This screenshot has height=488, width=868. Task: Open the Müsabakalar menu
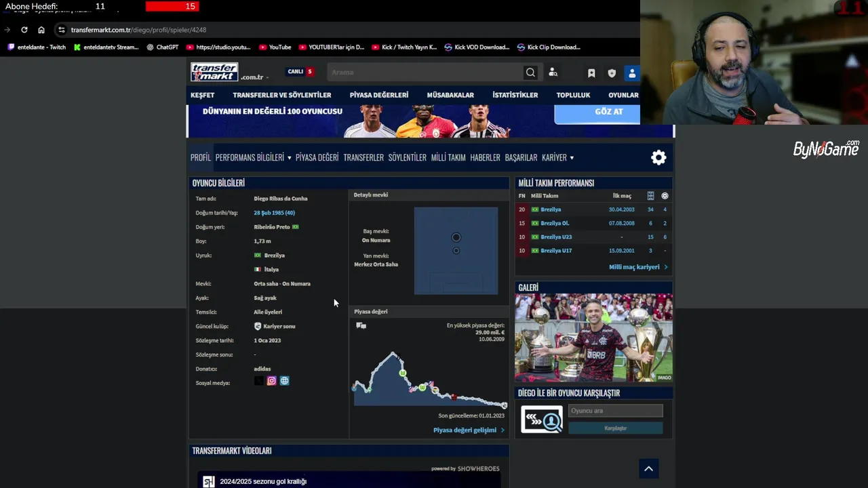(x=450, y=95)
